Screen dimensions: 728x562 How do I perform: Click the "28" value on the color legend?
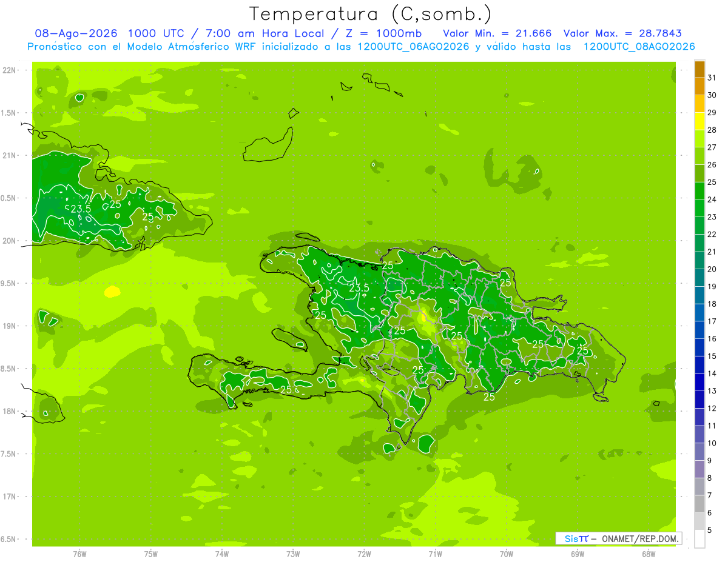712,130
